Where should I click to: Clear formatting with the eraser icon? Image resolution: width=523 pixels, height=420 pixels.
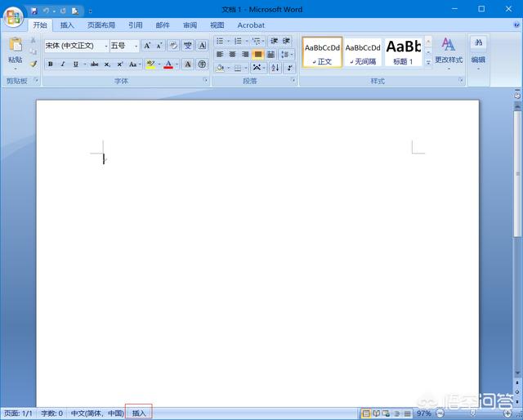(173, 46)
